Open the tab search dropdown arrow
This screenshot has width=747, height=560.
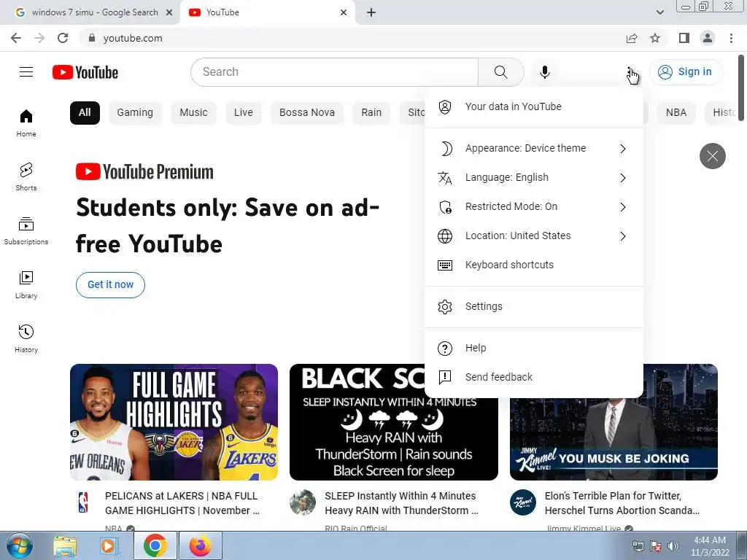coord(659,12)
